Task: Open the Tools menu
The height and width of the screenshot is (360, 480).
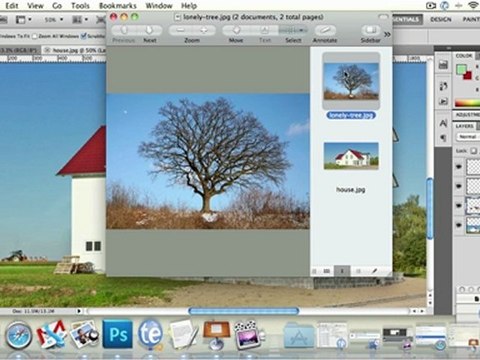Action: 80,5
